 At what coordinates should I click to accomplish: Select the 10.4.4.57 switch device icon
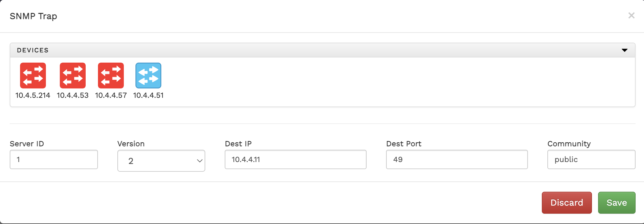click(111, 76)
